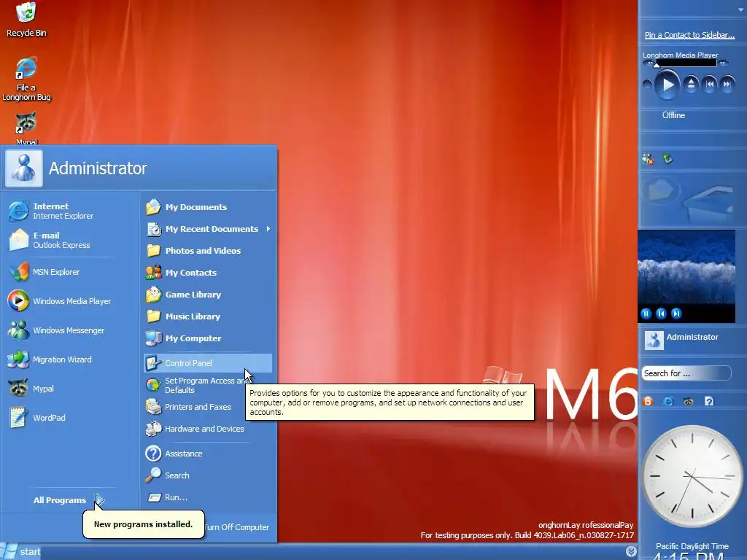Click orange icon in sidebar quick launch
The height and width of the screenshot is (560, 747).
[x=648, y=402]
